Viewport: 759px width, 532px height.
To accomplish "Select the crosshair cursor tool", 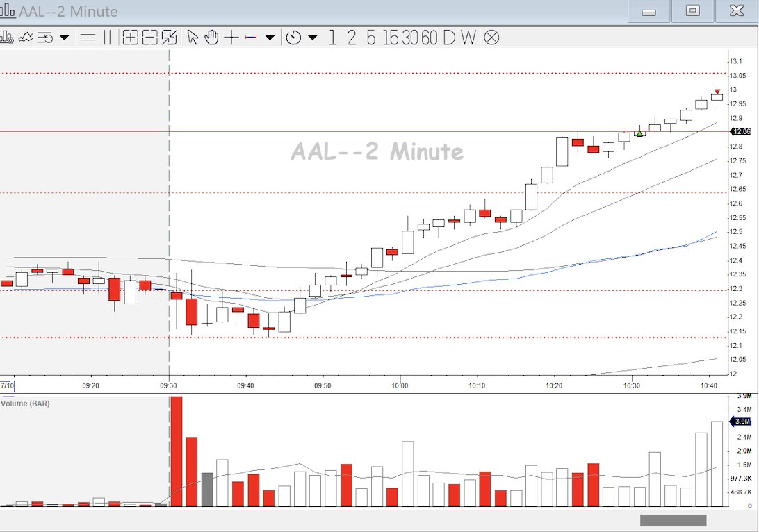I will click(x=231, y=38).
